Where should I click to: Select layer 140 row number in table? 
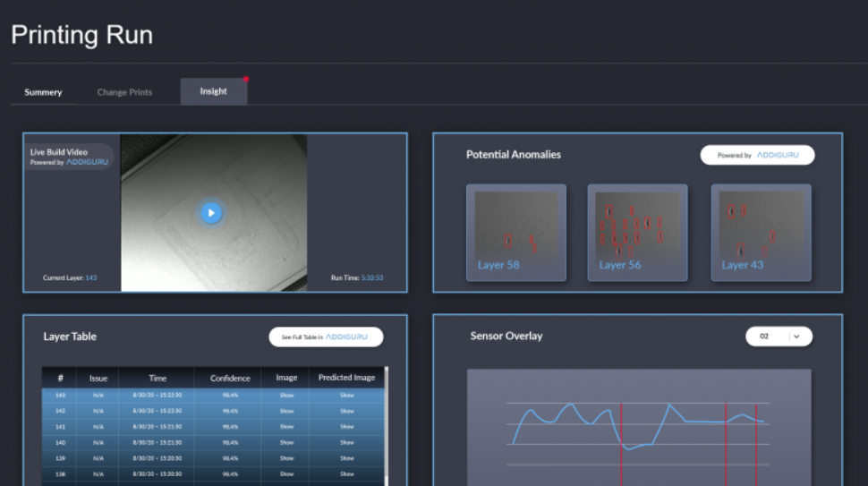click(60, 442)
